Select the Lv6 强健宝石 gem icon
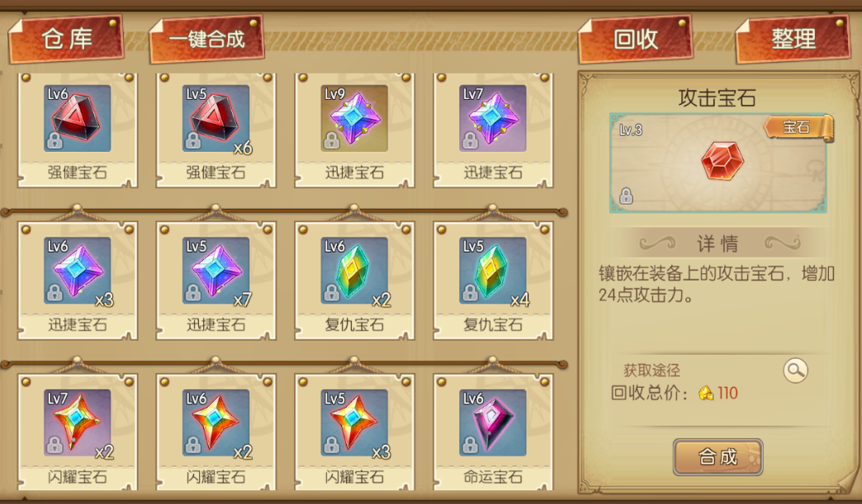Viewport: 862px width, 504px height. [78, 119]
